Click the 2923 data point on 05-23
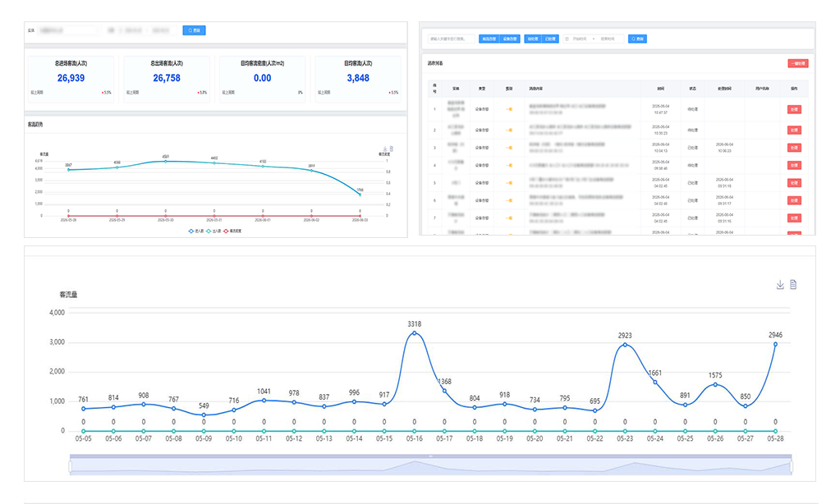The image size is (840, 504). point(625,345)
